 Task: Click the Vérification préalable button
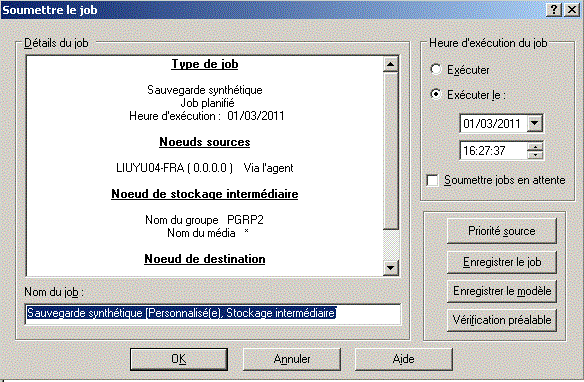click(x=502, y=320)
